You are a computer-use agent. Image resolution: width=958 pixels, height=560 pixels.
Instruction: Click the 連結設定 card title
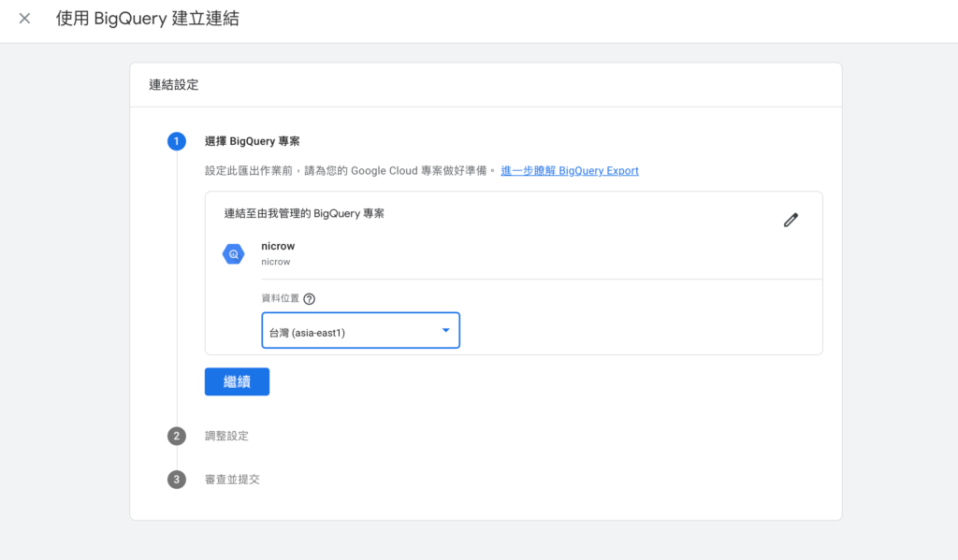pyautogui.click(x=174, y=85)
